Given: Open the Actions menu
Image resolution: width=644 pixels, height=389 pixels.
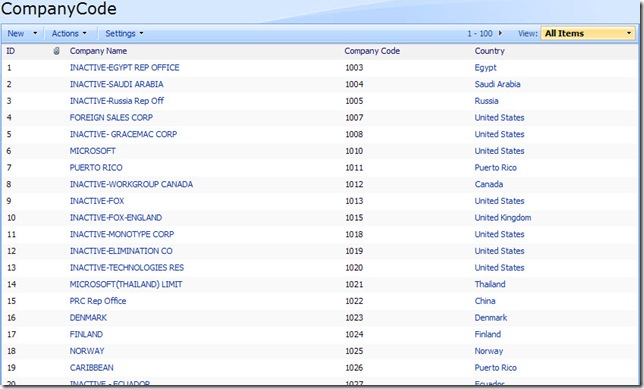Looking at the screenshot, I should point(69,34).
